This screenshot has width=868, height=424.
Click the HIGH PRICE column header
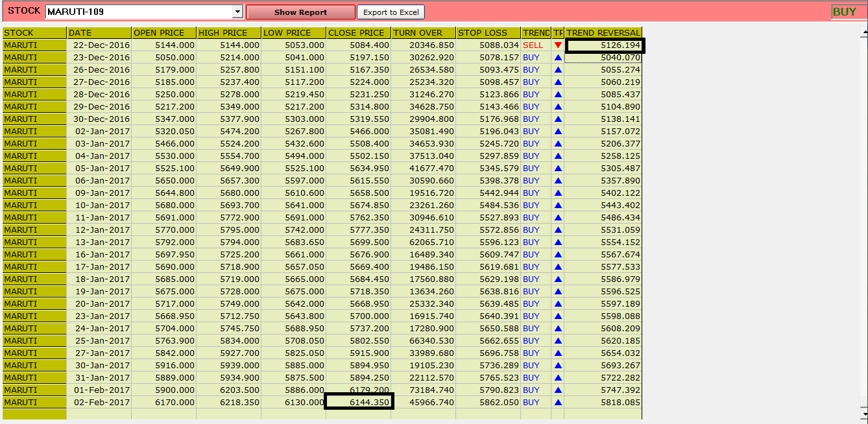point(229,33)
